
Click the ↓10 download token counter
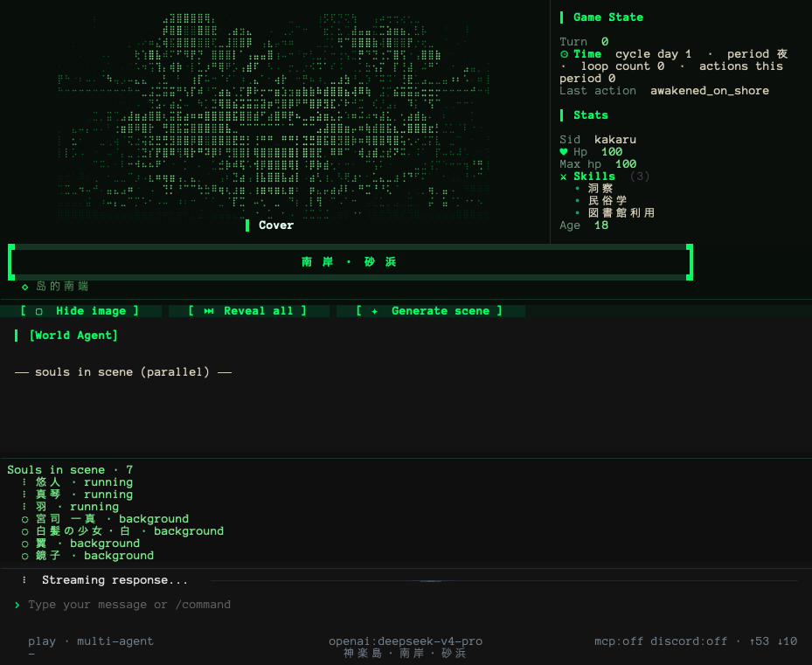tap(788, 641)
